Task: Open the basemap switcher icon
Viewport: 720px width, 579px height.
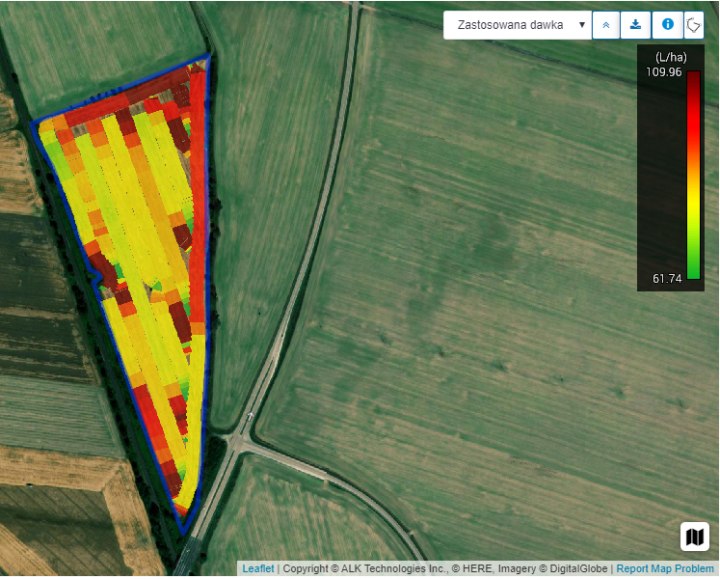Action: 694,537
